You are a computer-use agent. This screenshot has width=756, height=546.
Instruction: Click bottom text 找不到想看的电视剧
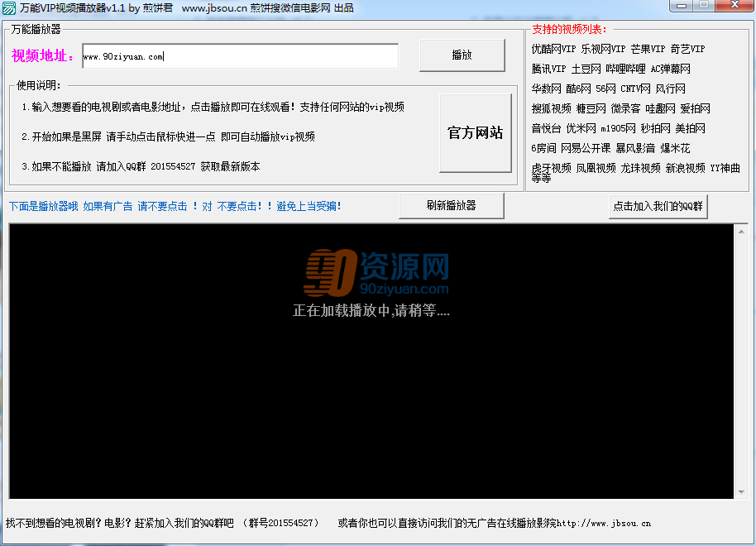[162, 523]
